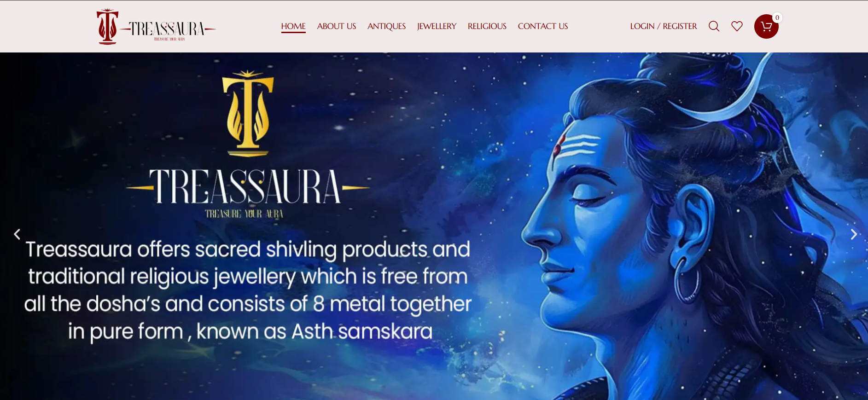Image resolution: width=868 pixels, height=400 pixels.
Task: Open the shopping cart icon
Action: coord(766,26)
